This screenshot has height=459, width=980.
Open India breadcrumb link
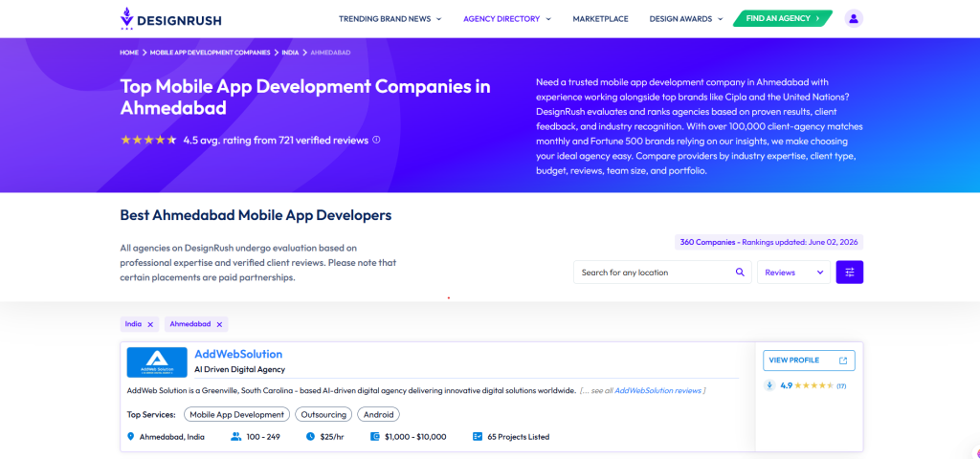tap(290, 53)
